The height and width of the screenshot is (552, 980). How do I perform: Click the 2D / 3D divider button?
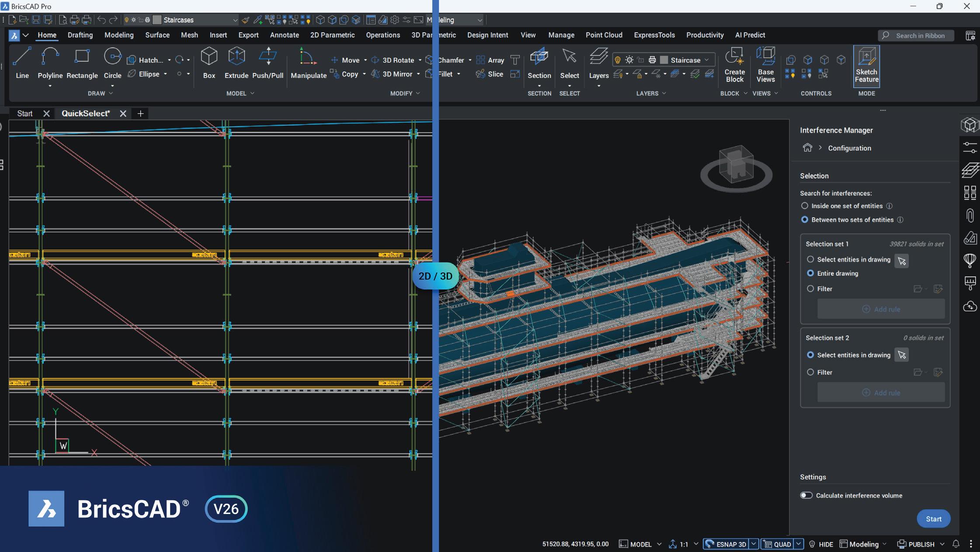435,276
